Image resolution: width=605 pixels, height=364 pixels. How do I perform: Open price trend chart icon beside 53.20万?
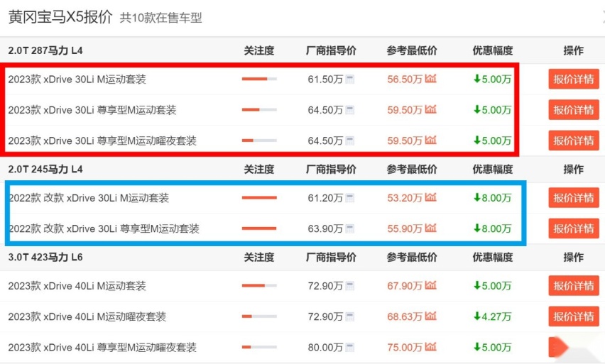[x=430, y=197]
